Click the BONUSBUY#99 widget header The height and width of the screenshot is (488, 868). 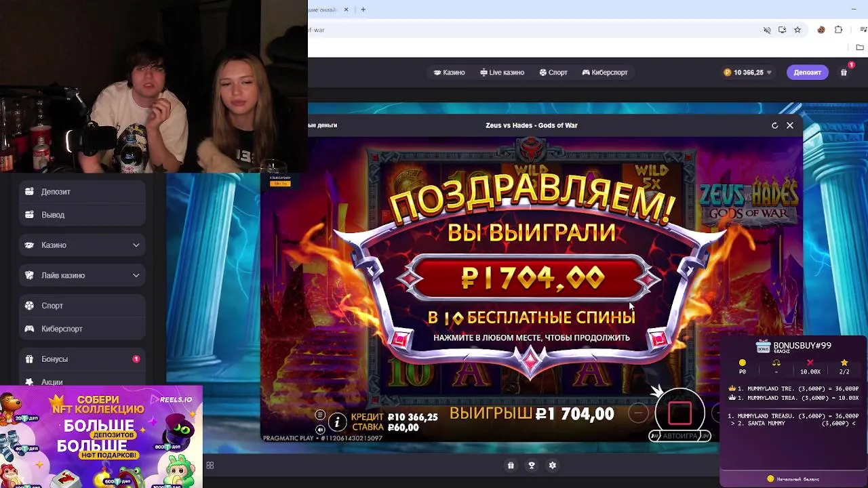tap(793, 346)
